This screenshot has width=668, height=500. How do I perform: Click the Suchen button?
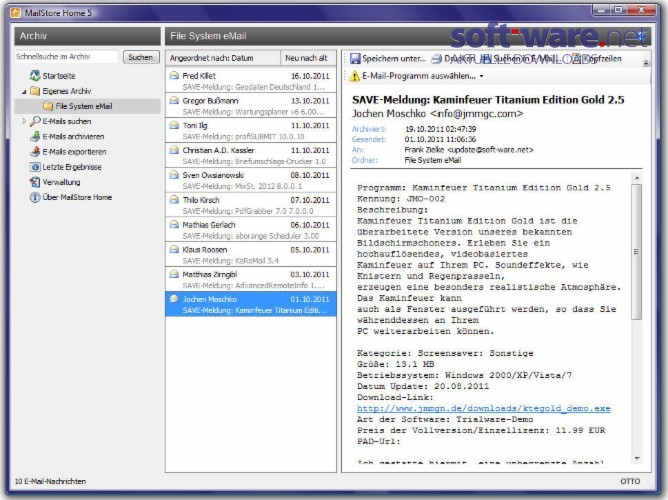point(141,57)
